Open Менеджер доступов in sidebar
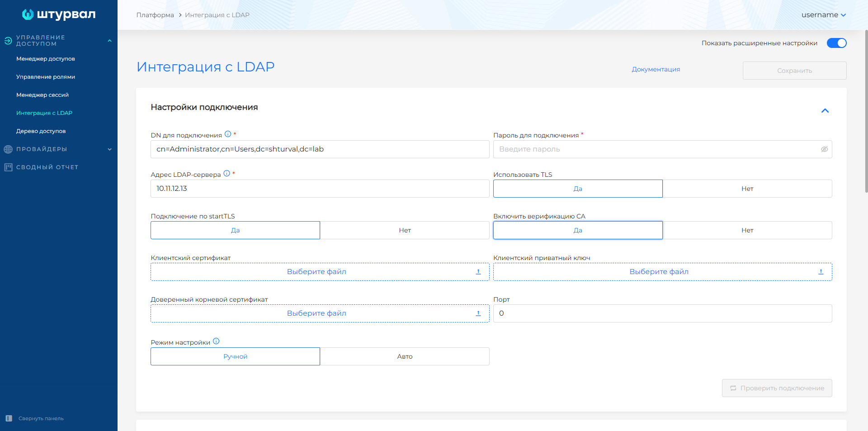Image resolution: width=868 pixels, height=431 pixels. tap(46, 59)
